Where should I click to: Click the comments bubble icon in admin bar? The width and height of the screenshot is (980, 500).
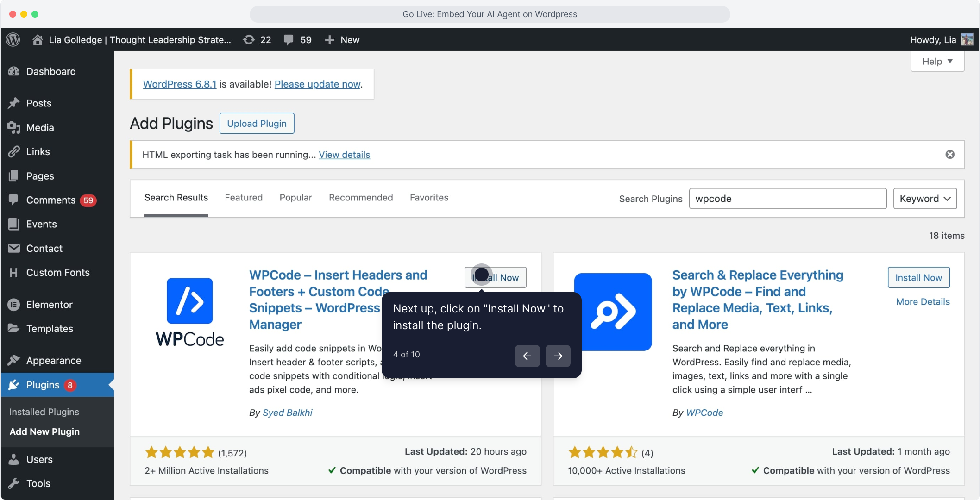click(x=289, y=40)
